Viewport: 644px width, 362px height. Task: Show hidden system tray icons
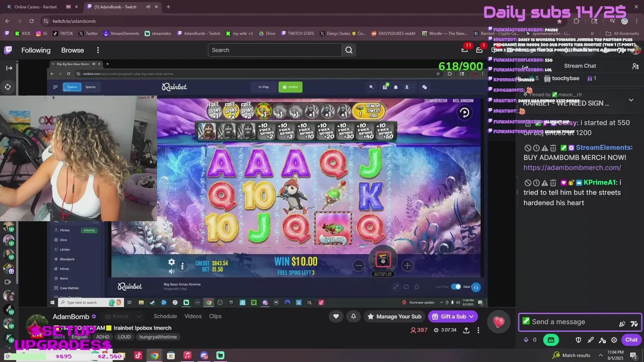coord(600,355)
